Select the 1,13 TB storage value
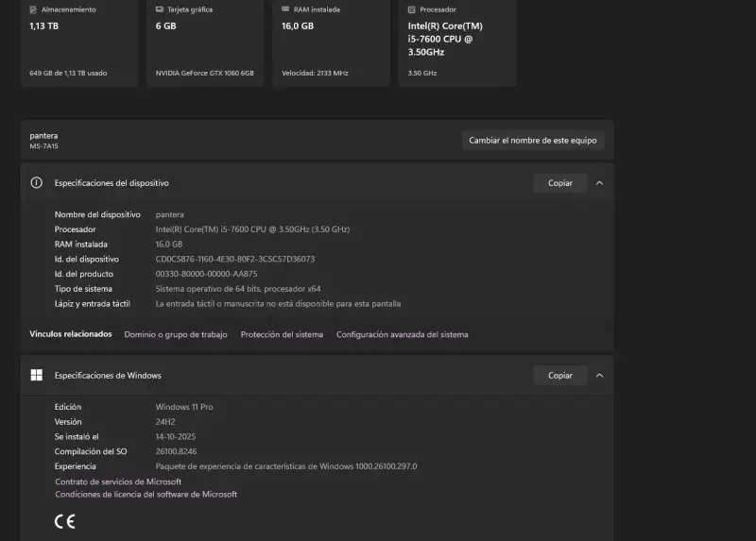The height and width of the screenshot is (541, 756). 43,26
